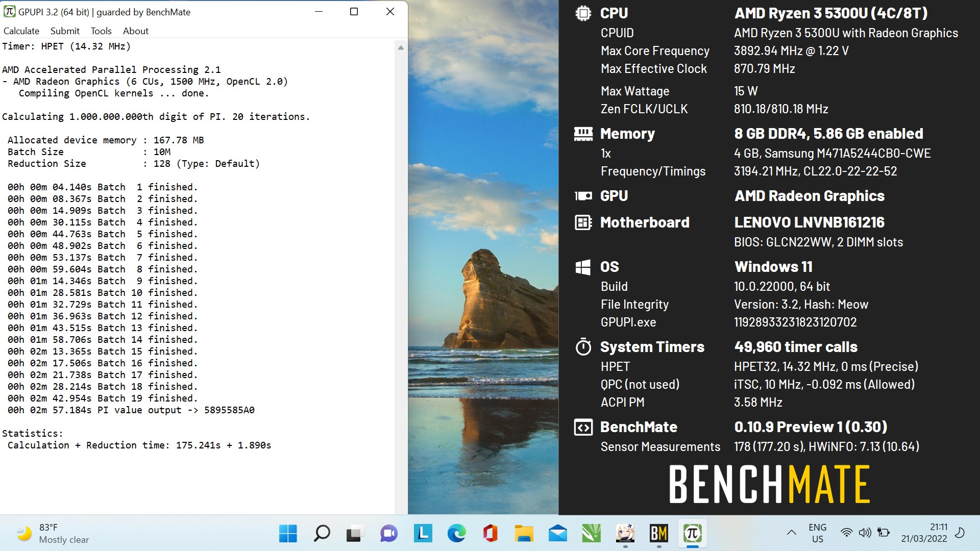The width and height of the screenshot is (980, 551).
Task: Open File Explorer from taskbar
Action: (524, 534)
